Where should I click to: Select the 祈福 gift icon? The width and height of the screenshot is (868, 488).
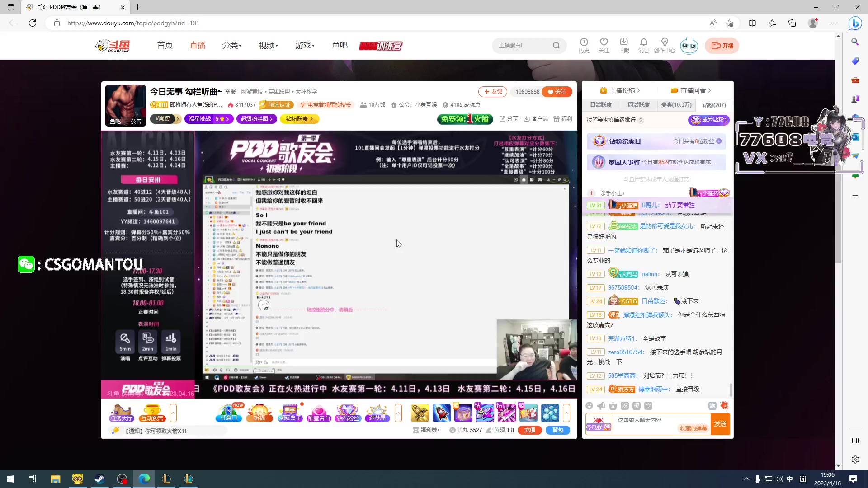(260, 413)
